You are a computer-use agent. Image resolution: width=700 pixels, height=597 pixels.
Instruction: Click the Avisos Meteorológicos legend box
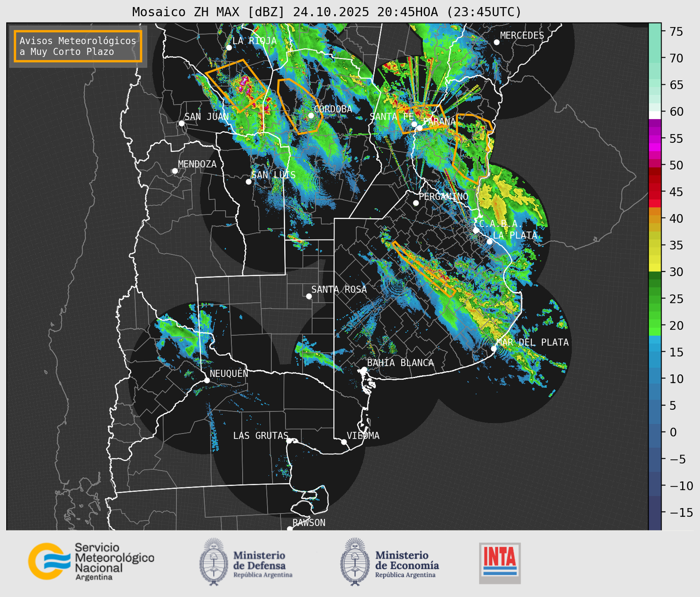tap(78, 46)
